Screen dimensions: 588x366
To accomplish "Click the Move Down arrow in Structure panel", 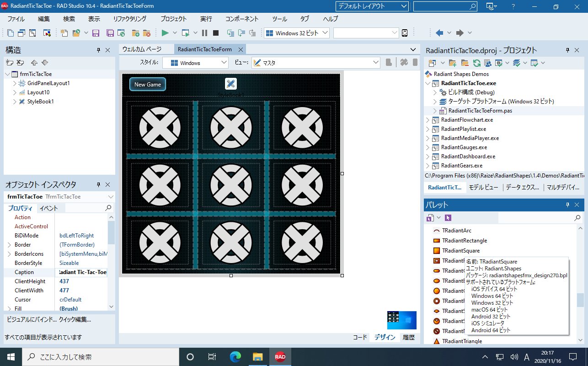I will [x=45, y=63].
